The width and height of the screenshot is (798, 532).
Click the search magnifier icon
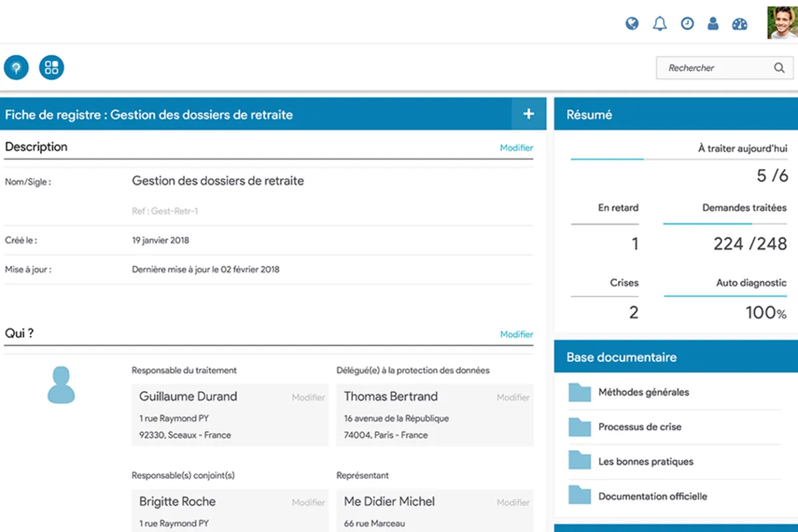click(779, 68)
